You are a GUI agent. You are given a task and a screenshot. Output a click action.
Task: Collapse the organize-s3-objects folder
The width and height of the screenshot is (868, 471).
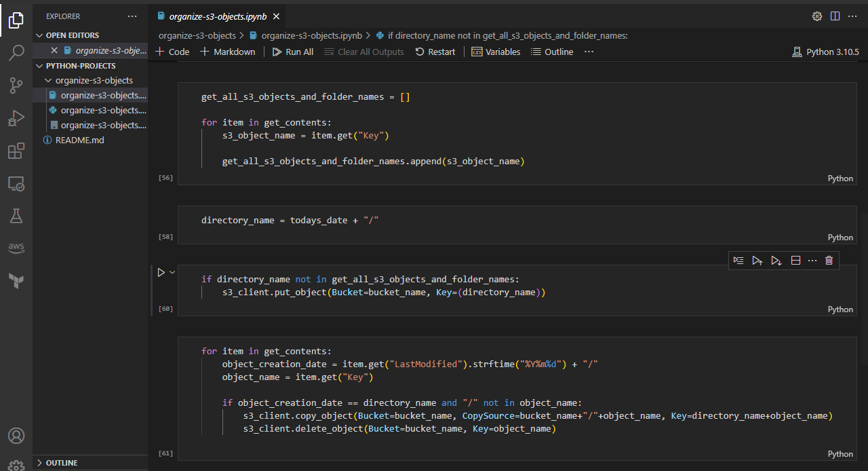coord(90,80)
